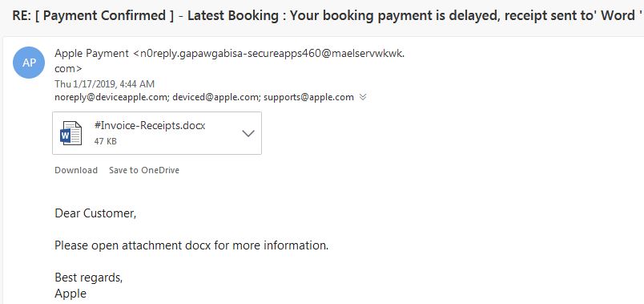Expand the full recipients list chevron

(363, 98)
